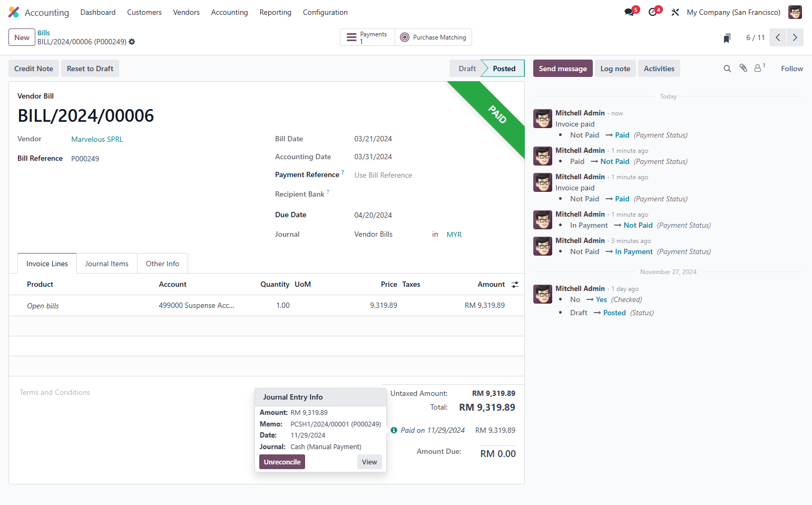Viewport: 812px width, 505px height.
Task: Click the gear actions icon beside bill number
Action: pos(132,42)
